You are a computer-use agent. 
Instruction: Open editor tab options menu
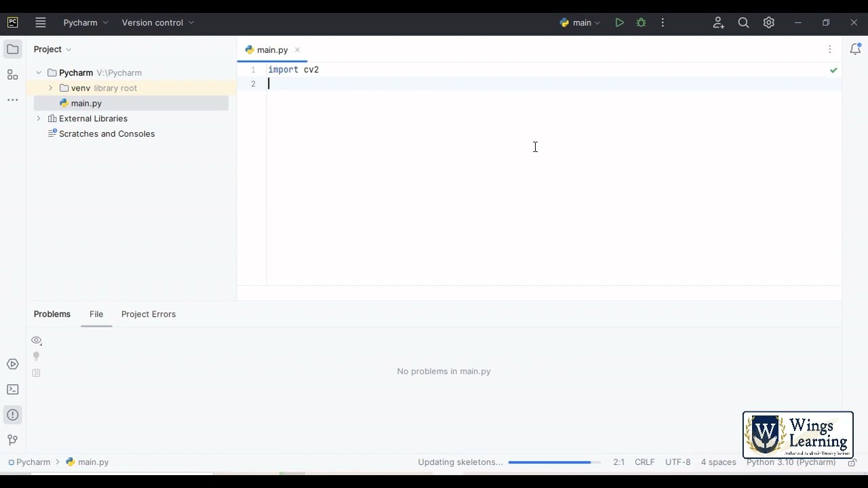829,49
